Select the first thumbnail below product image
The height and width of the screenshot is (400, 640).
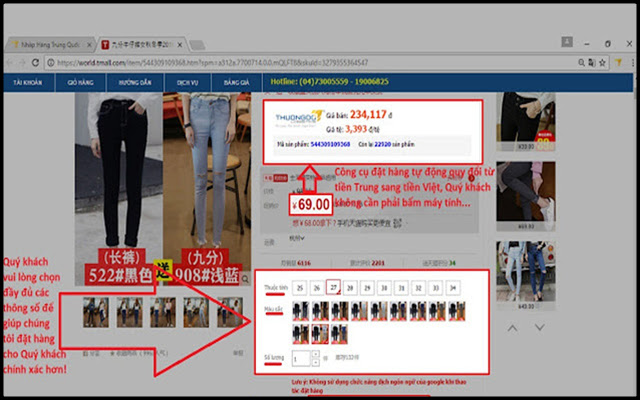click(x=96, y=312)
